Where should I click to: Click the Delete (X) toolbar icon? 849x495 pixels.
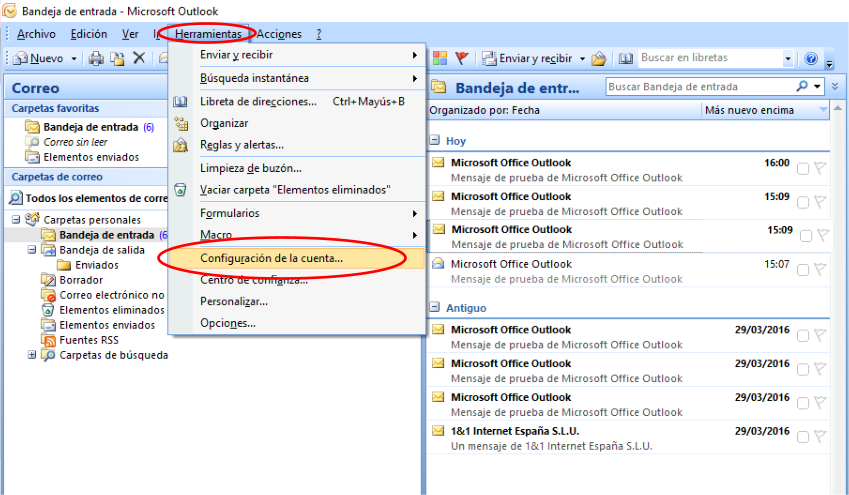[x=139, y=59]
